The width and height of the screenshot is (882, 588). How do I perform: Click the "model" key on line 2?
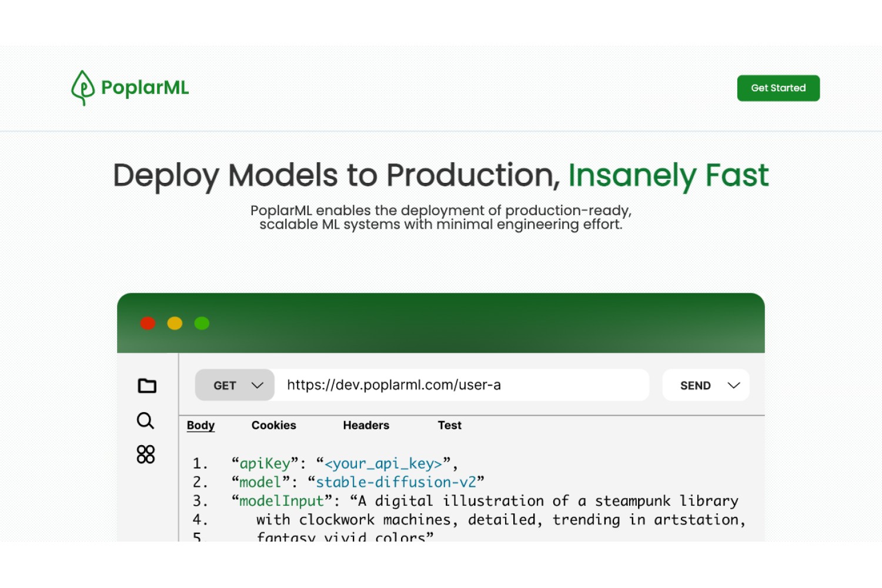pyautogui.click(x=260, y=482)
